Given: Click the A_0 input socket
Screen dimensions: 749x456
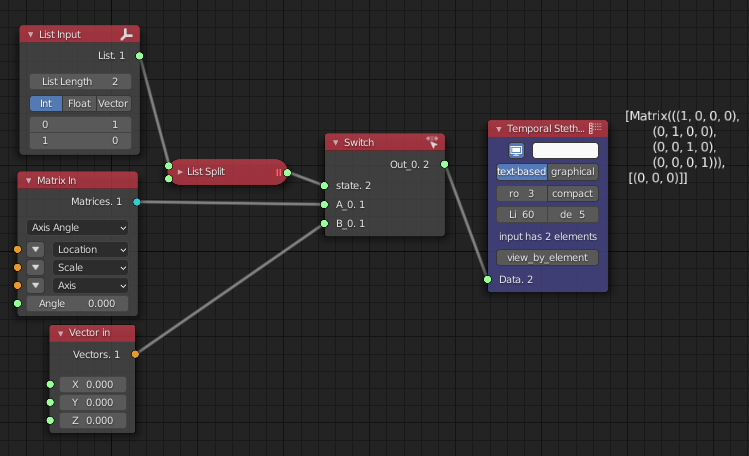Looking at the screenshot, I should (324, 204).
